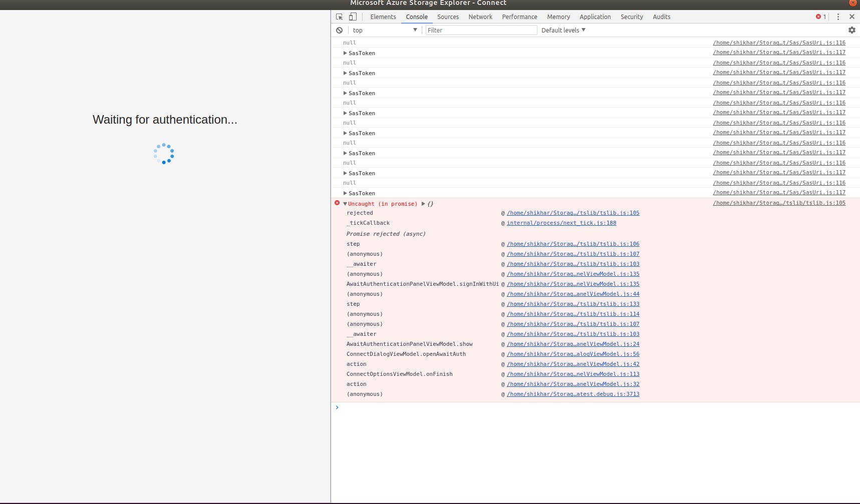Open the Application tab

(x=595, y=17)
